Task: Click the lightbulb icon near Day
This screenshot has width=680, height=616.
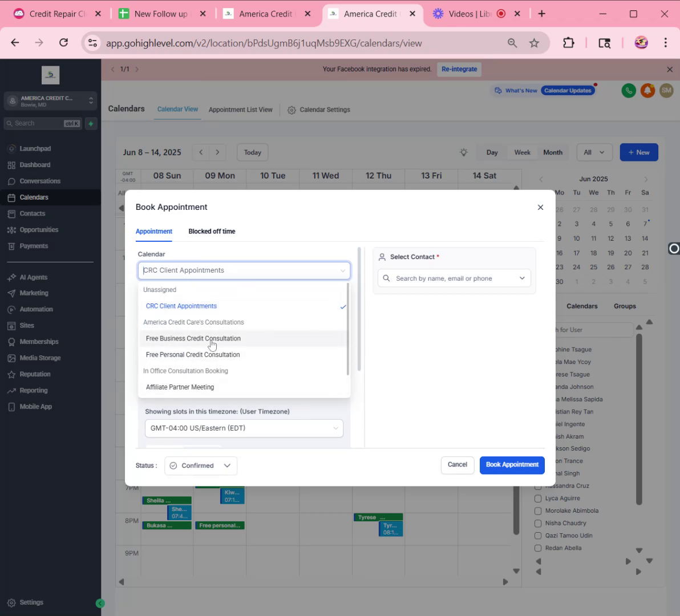Action: (464, 152)
